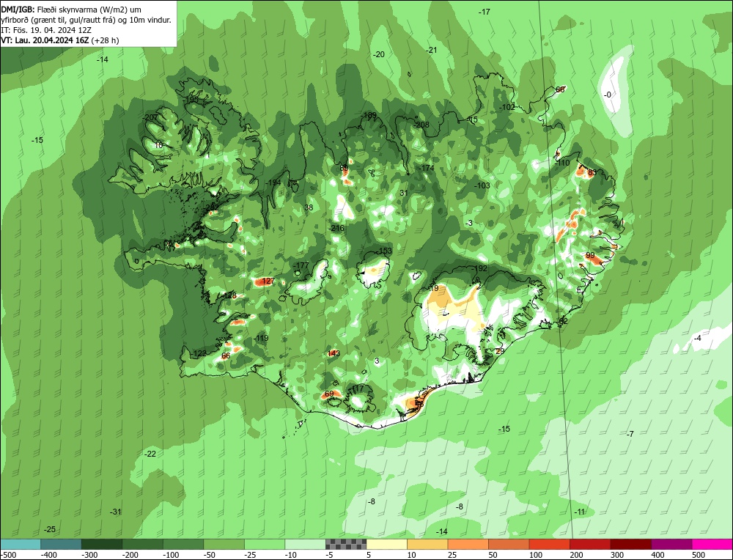Click the 143 value in south Iceland

click(x=334, y=353)
